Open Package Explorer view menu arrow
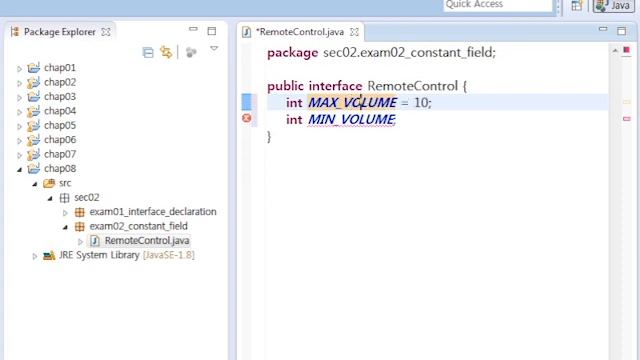 (214, 49)
